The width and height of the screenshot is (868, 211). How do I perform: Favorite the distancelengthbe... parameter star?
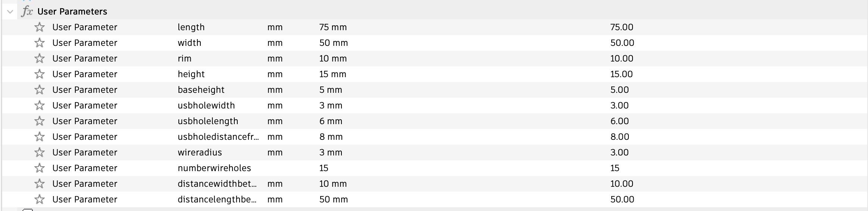[40, 199]
